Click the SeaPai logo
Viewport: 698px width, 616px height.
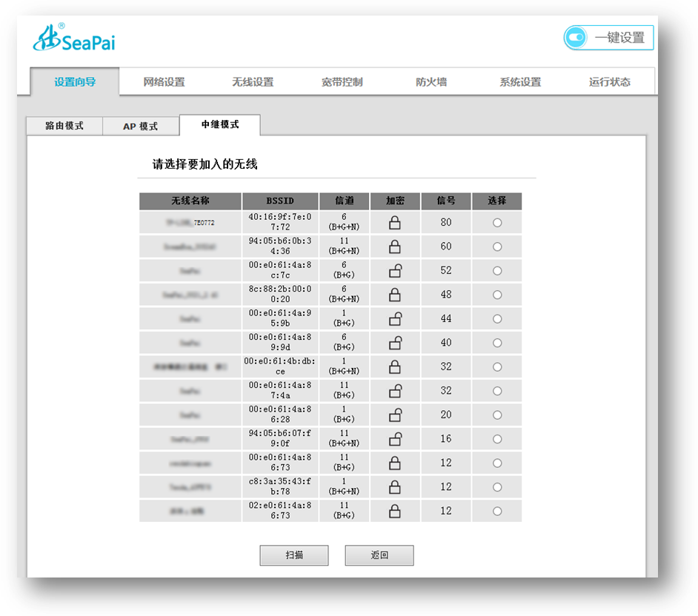74,38
